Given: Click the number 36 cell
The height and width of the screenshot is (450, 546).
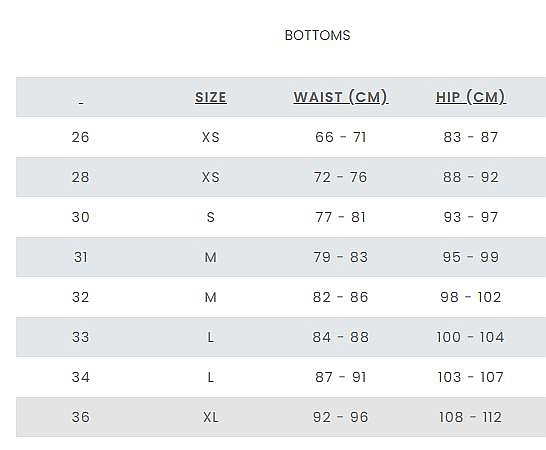Looking at the screenshot, I should [80, 417].
